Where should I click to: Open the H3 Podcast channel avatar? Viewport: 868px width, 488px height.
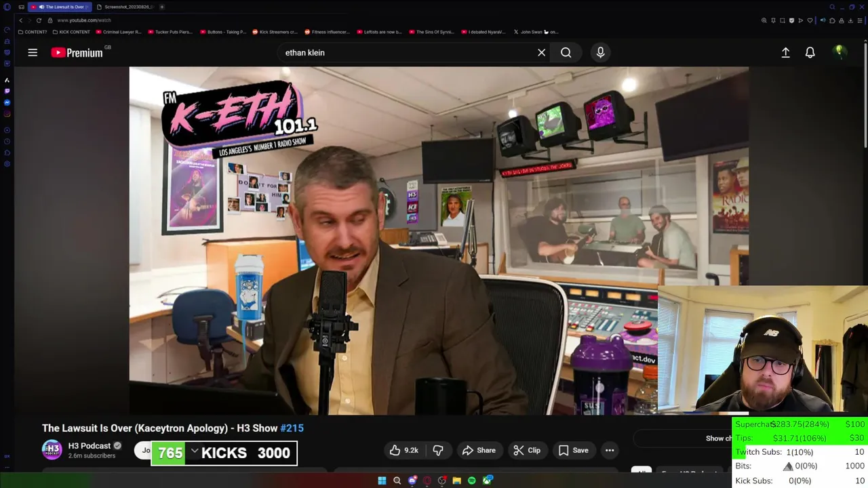point(52,450)
